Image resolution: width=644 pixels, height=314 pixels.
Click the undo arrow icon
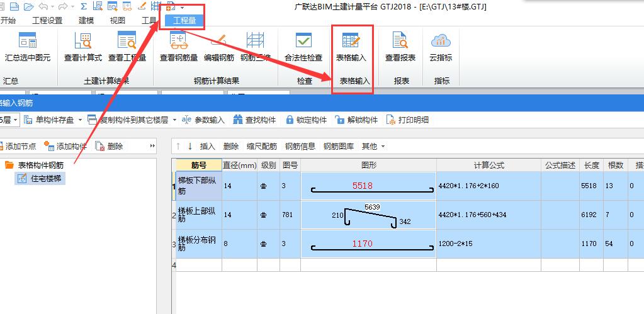(x=43, y=6)
